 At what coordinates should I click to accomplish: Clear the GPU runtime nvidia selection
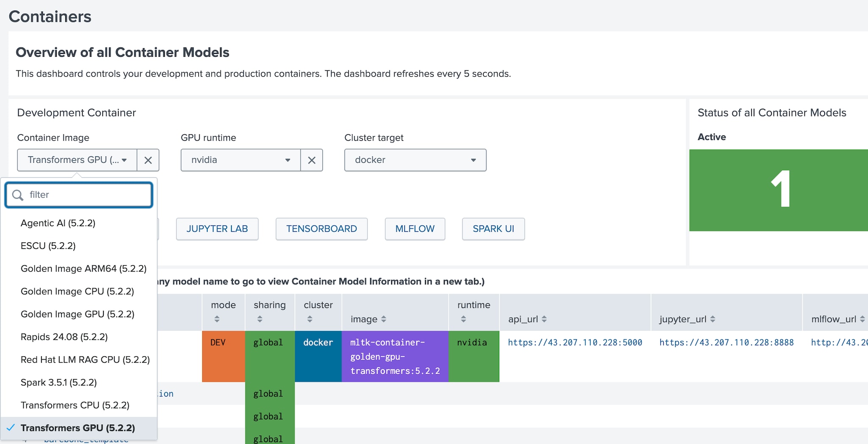click(312, 160)
